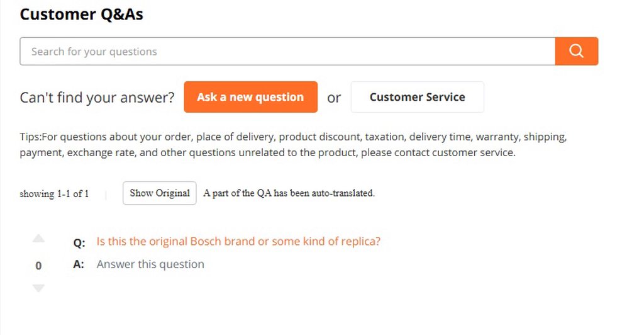Click the auto-translated QA notice text

pos(289,193)
